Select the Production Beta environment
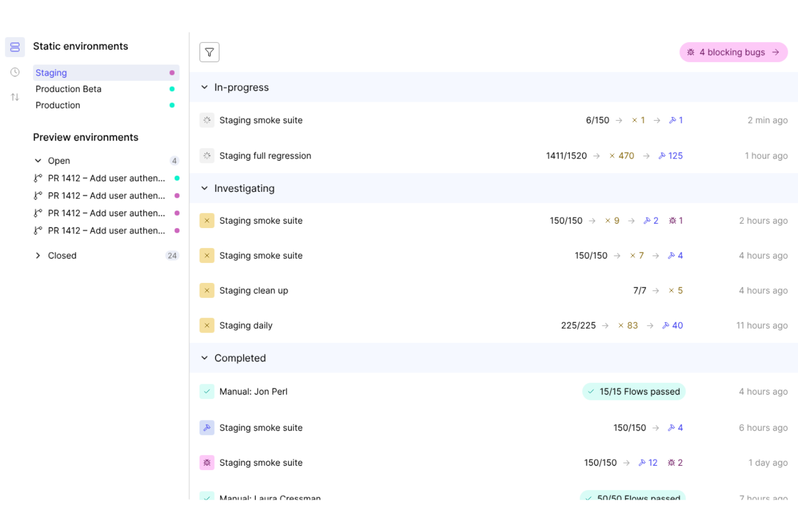 click(x=68, y=89)
